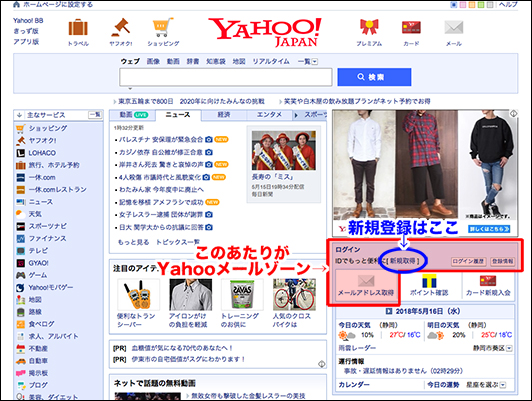
Task: Open the 雨雲レーダー link
Action: pyautogui.click(x=357, y=348)
